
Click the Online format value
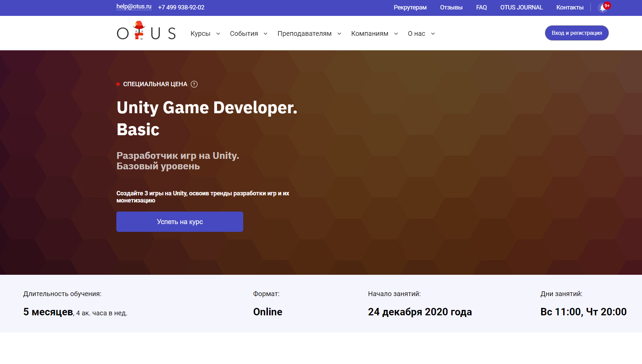(x=268, y=312)
